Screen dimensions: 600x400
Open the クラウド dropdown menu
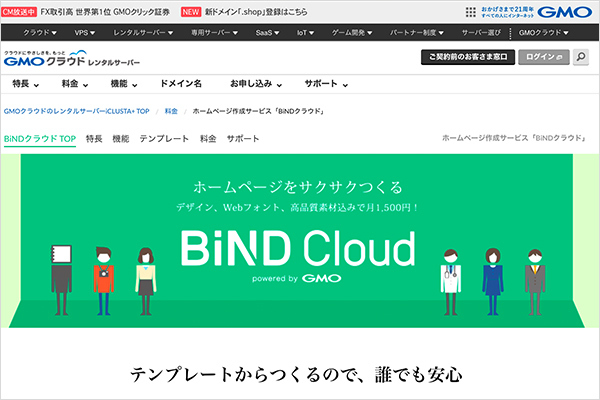(x=40, y=33)
